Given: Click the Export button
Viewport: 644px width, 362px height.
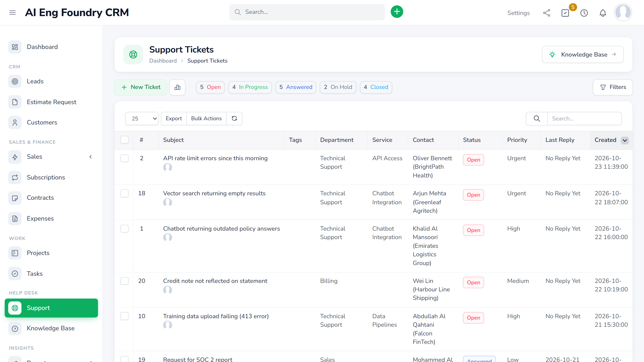Looking at the screenshot, I should coord(174,118).
